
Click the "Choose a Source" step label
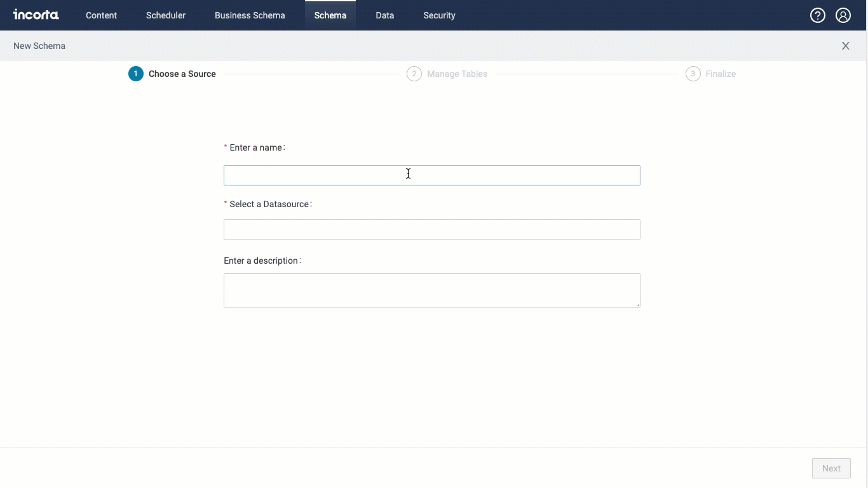click(x=182, y=74)
